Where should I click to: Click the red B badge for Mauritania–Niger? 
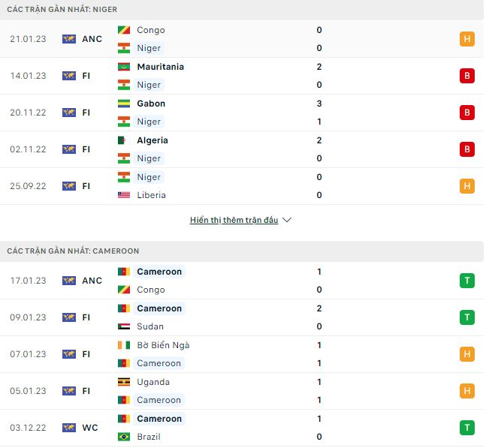pos(466,76)
